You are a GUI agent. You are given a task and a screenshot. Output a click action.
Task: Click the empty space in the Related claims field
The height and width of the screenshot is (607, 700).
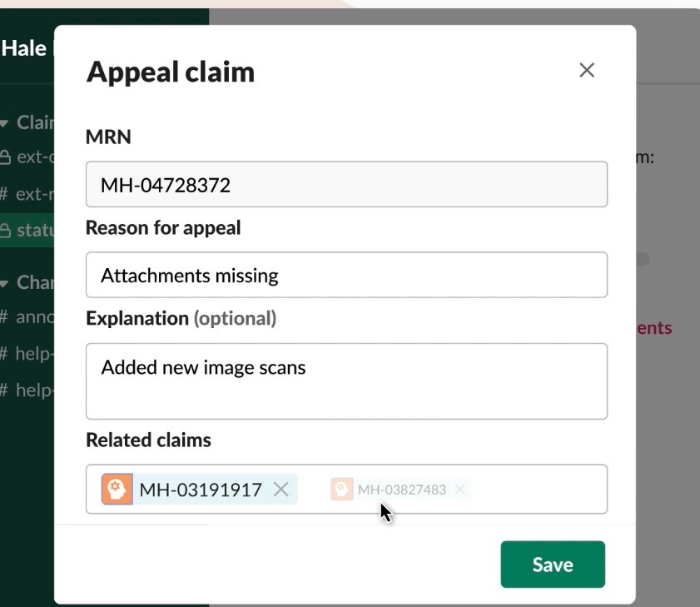point(541,490)
